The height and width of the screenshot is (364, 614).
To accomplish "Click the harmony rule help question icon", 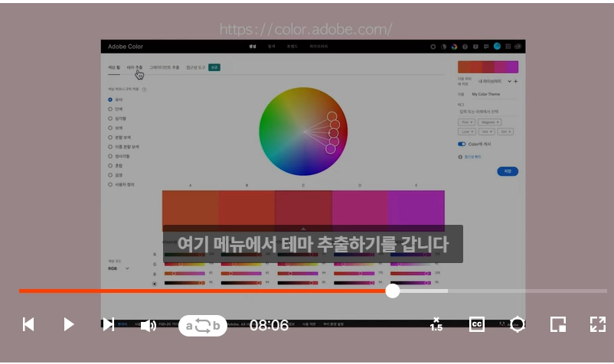I will [145, 89].
